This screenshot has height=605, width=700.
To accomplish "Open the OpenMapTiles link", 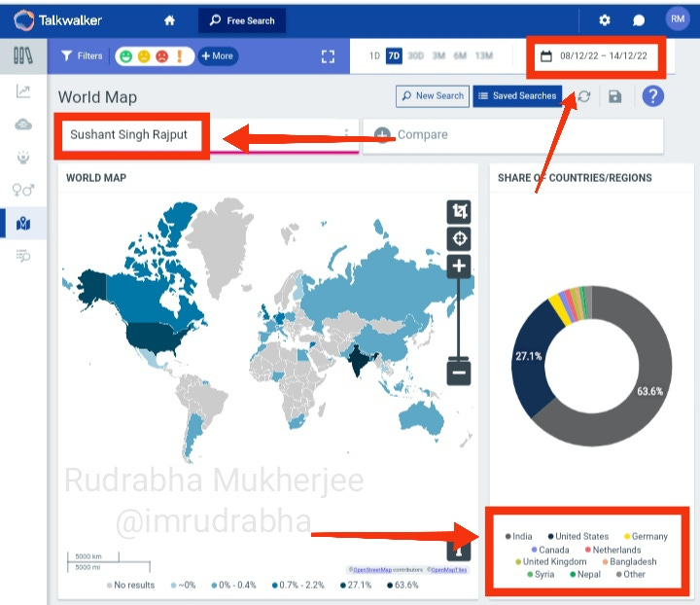I will click(448, 570).
